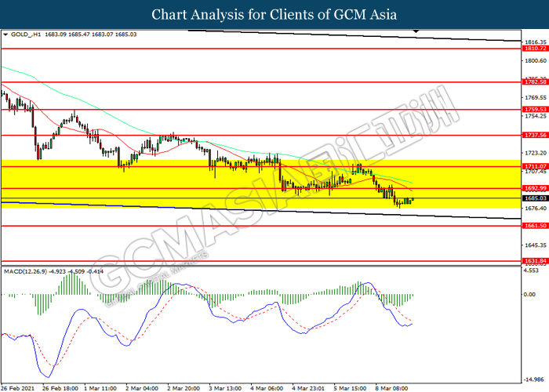
Task: Click the 5 Mar 15:00 time label
Action: click(x=350, y=388)
